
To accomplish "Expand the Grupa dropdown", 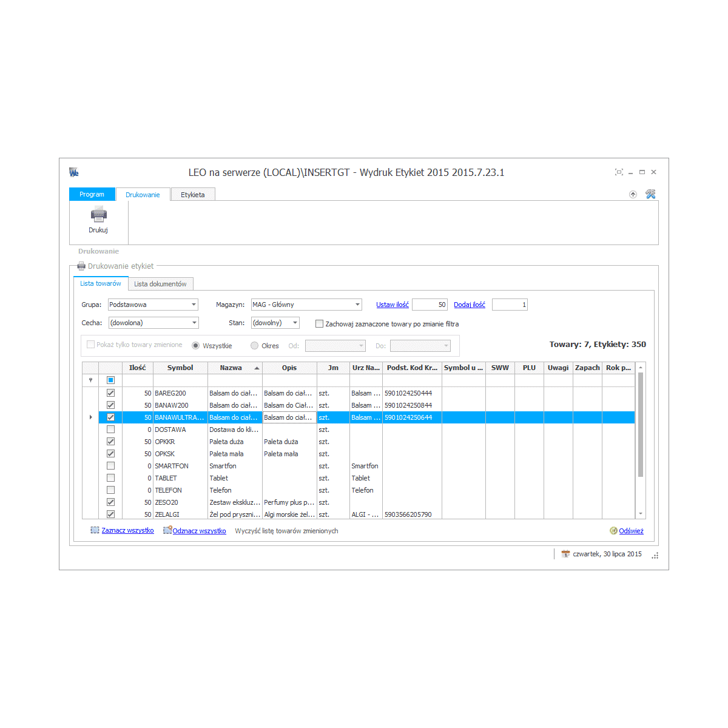I will pyautogui.click(x=194, y=305).
